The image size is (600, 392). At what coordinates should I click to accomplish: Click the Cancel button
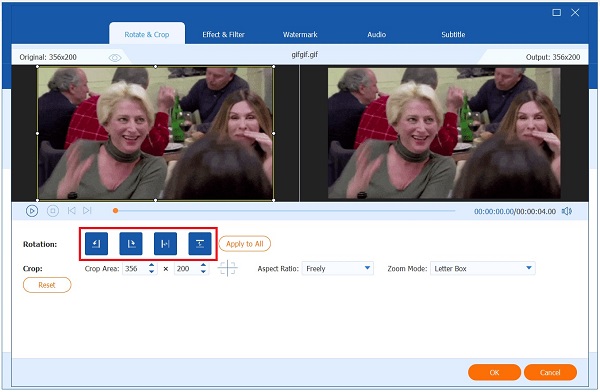point(550,372)
